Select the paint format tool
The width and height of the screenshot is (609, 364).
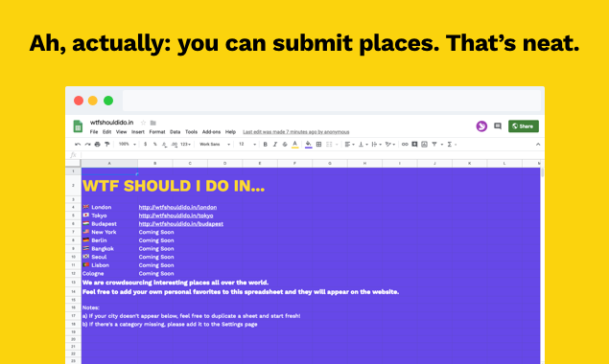[x=107, y=145]
